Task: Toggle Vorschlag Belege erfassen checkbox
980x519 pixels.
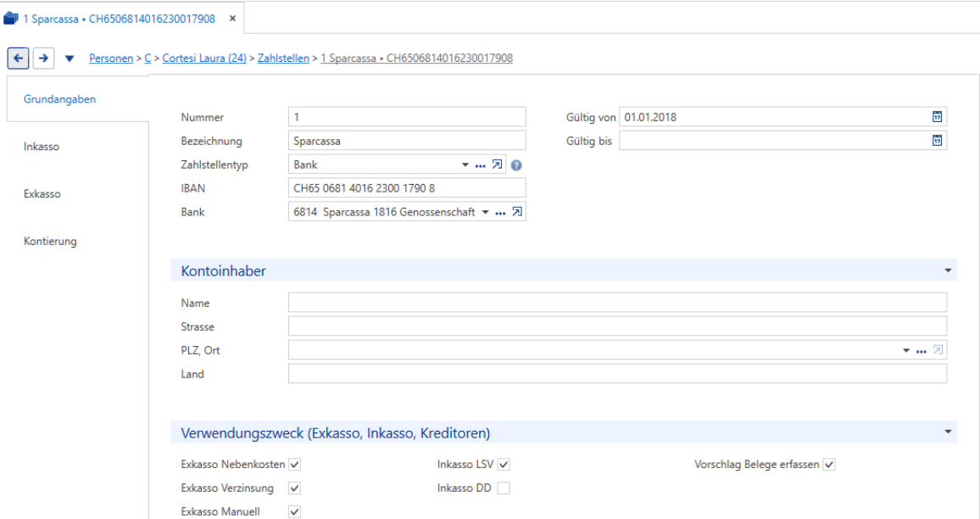Action: coord(829,465)
